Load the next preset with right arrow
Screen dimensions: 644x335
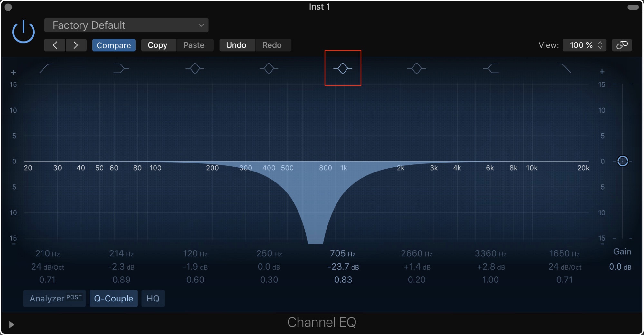76,45
